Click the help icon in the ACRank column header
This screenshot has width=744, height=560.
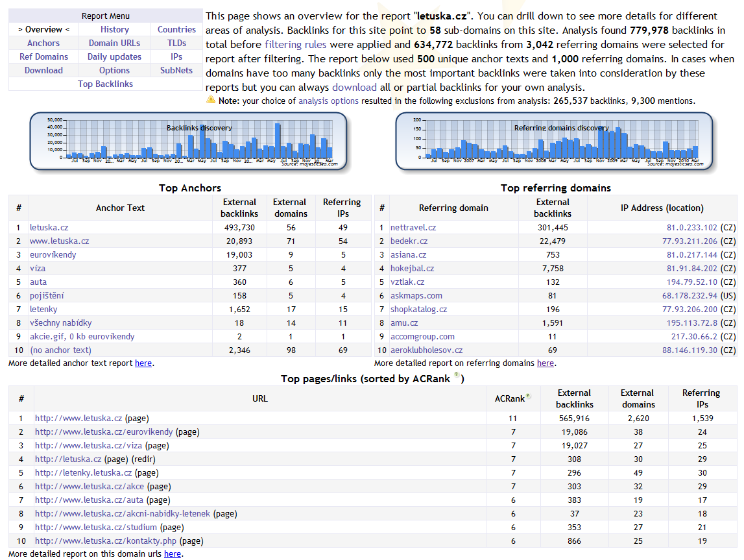(528, 396)
